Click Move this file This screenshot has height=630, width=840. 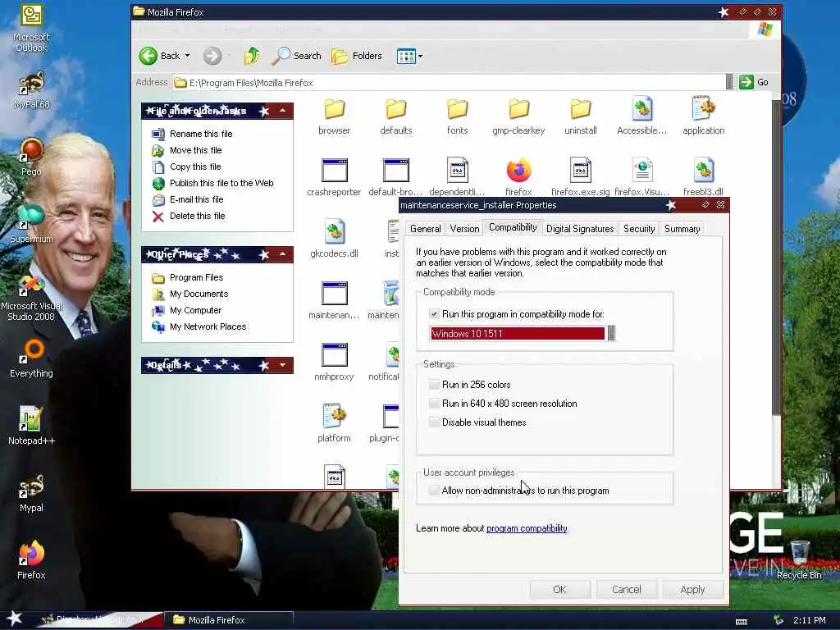[195, 151]
